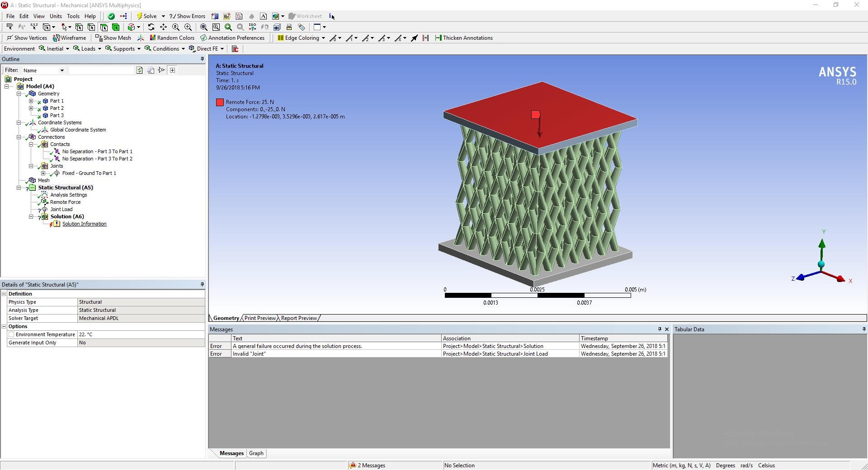Click the tags icon in toolbar
The width and height of the screenshot is (868, 470).
(302, 27)
